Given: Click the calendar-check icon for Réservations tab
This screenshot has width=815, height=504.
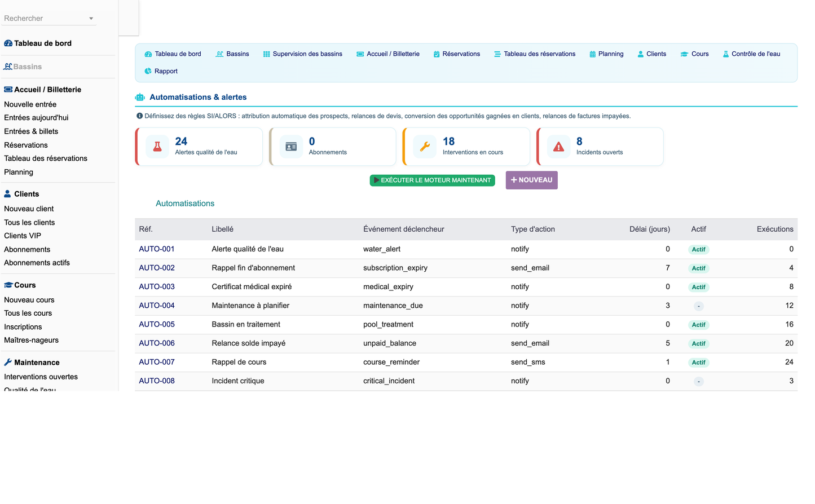Looking at the screenshot, I should click(x=437, y=54).
